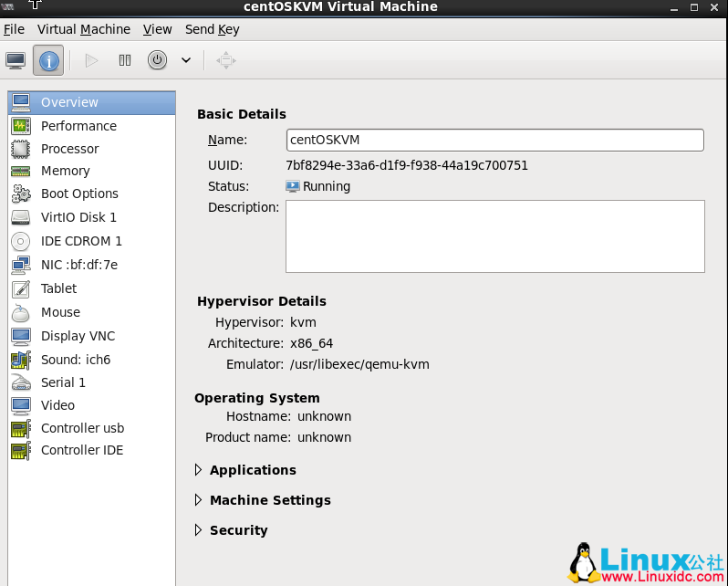Click the Product name value unknown

coord(324,438)
